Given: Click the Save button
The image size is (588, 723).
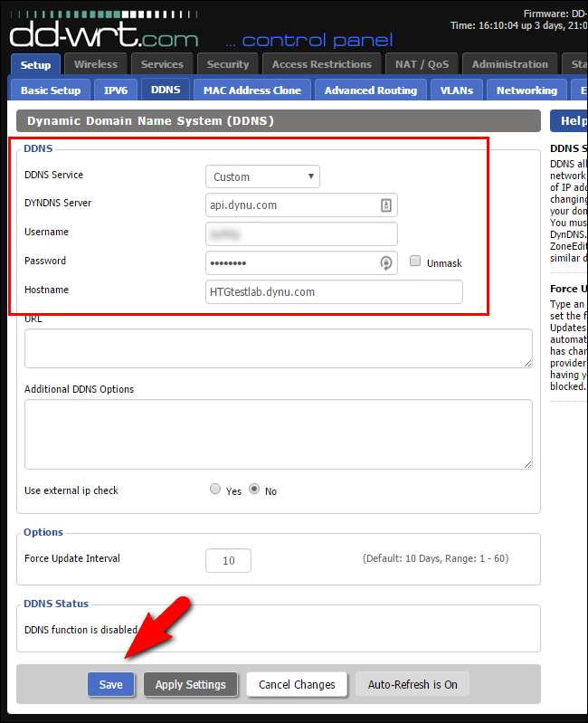Looking at the screenshot, I should click(x=111, y=685).
